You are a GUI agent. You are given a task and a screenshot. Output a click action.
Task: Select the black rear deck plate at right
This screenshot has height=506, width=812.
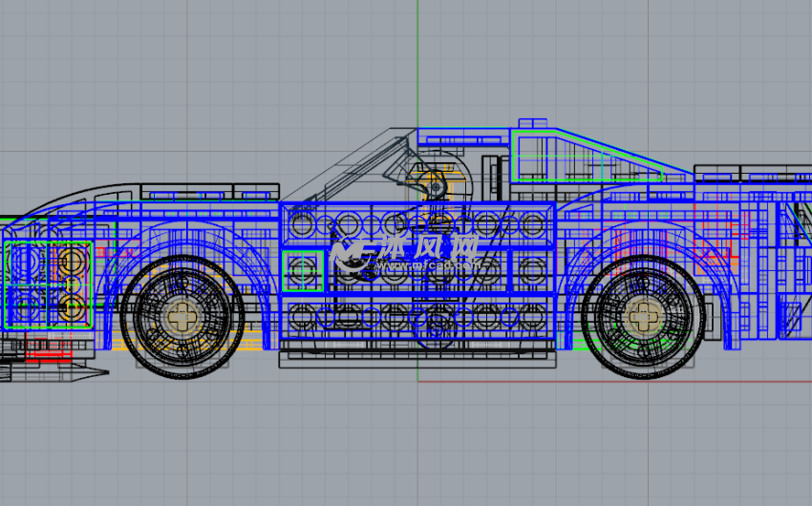click(x=750, y=174)
